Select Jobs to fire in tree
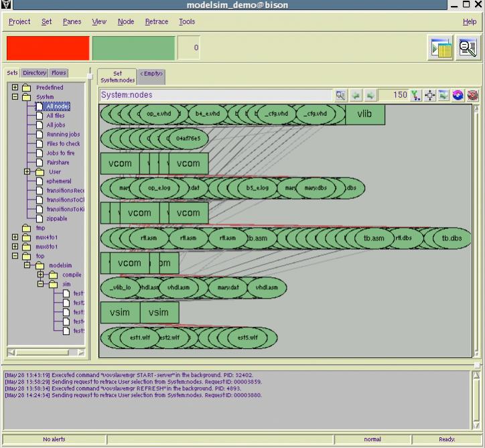485x448 pixels. pos(60,153)
